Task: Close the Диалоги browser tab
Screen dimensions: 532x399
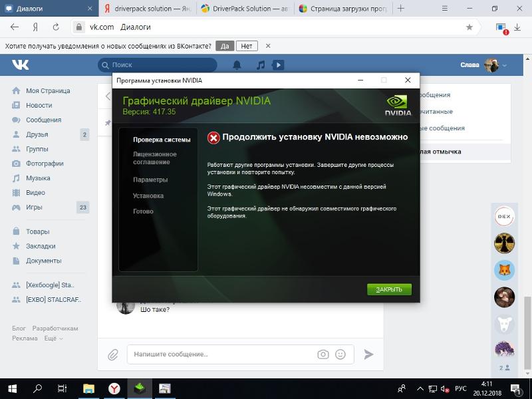Action: [x=90, y=9]
